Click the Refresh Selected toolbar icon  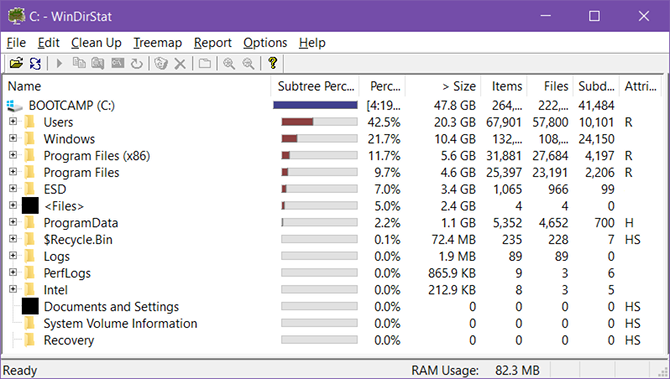pyautogui.click(x=137, y=64)
